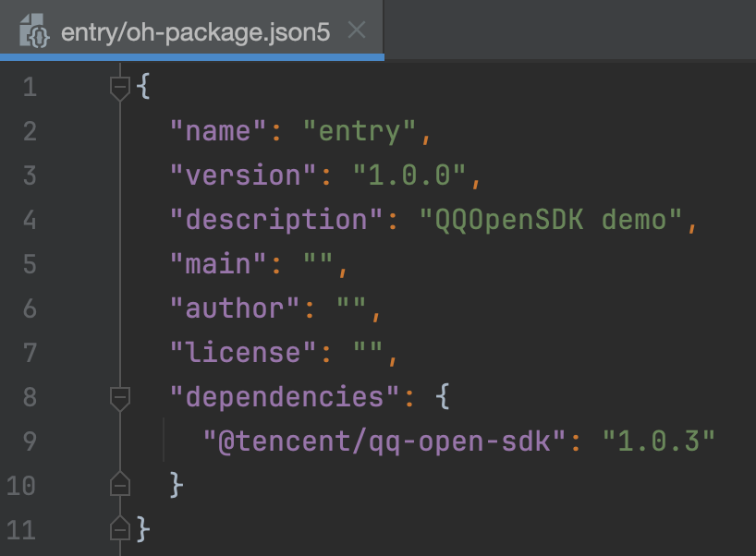Click the empty string value after "author"
Viewport: 756px width, 556px height.
pyautogui.click(x=351, y=305)
